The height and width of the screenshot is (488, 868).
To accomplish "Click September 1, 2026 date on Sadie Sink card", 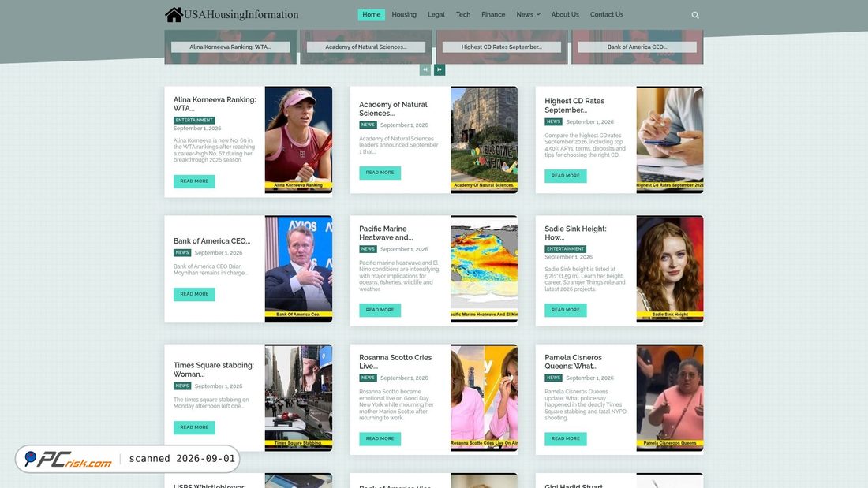I will tap(568, 257).
